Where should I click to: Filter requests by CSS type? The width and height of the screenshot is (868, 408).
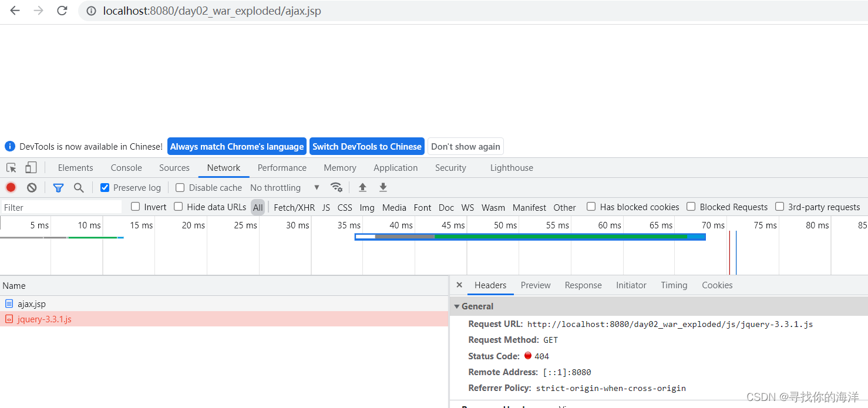click(345, 207)
